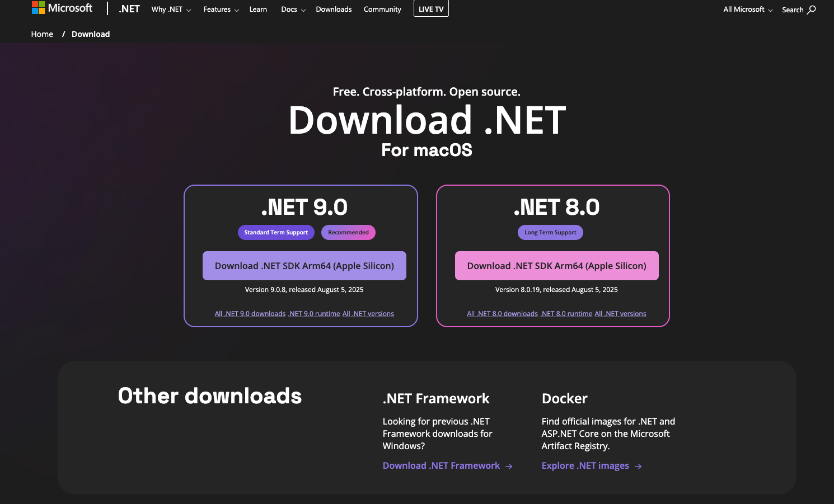
Task: Open the Docs dropdown menu
Action: point(292,9)
